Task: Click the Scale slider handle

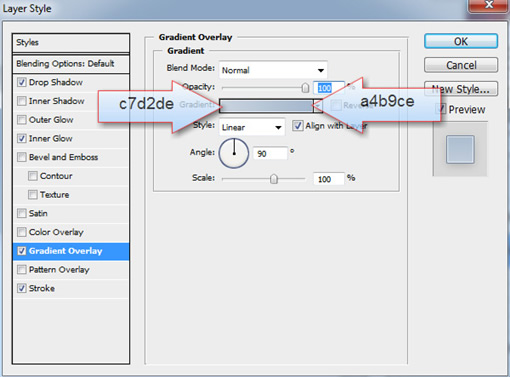Action: tap(274, 179)
